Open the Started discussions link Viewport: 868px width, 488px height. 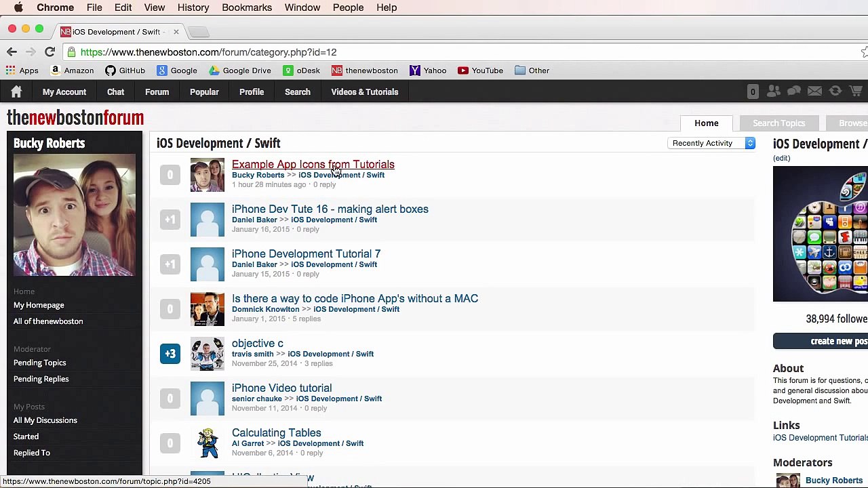(x=26, y=436)
